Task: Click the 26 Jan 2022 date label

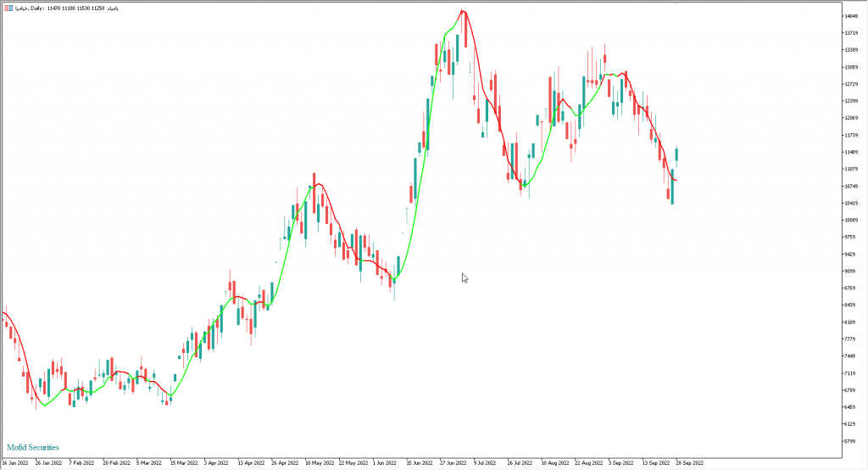Action: pyautogui.click(x=48, y=463)
